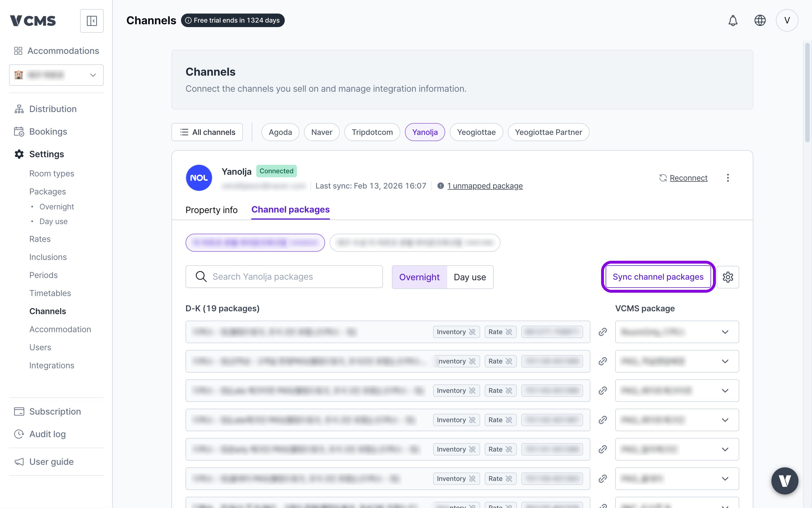Expand VCMS package dropdown for first row
The width and height of the screenshot is (812, 508).
[x=677, y=332]
